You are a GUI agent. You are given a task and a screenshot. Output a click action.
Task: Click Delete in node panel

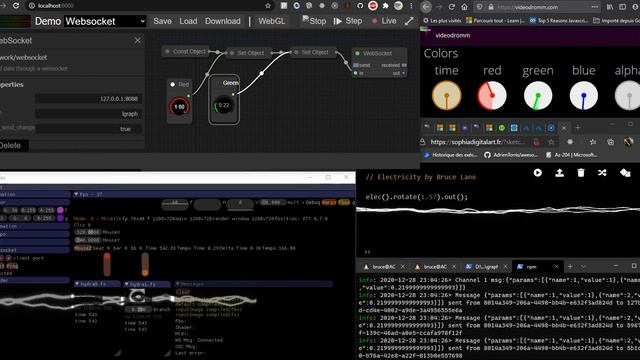(11, 145)
